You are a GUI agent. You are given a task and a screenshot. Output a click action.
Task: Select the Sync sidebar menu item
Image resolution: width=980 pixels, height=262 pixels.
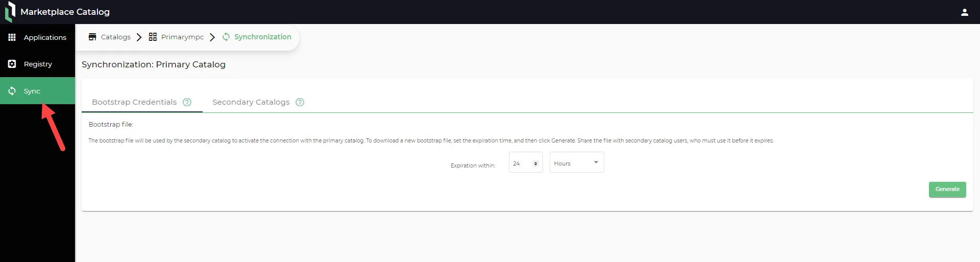coord(37,91)
